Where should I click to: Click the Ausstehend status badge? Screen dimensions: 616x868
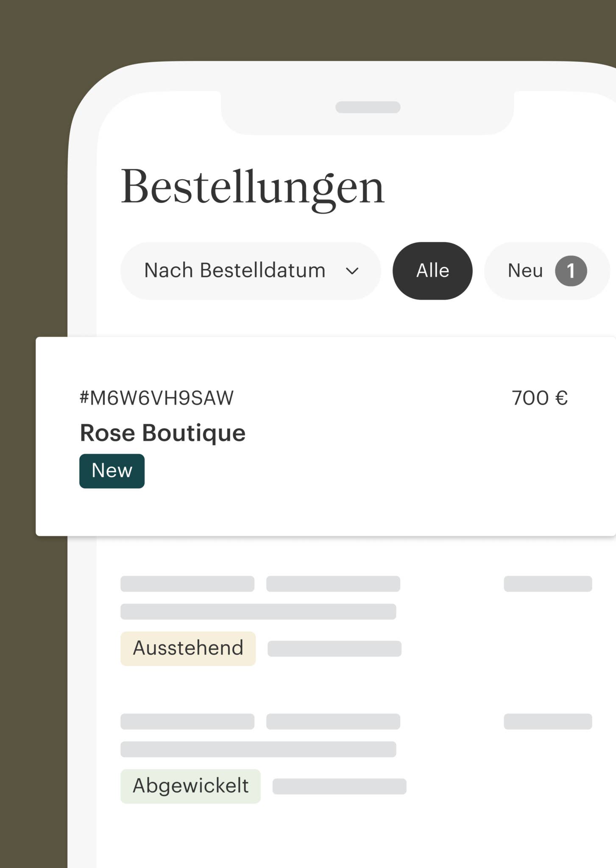[x=188, y=648]
